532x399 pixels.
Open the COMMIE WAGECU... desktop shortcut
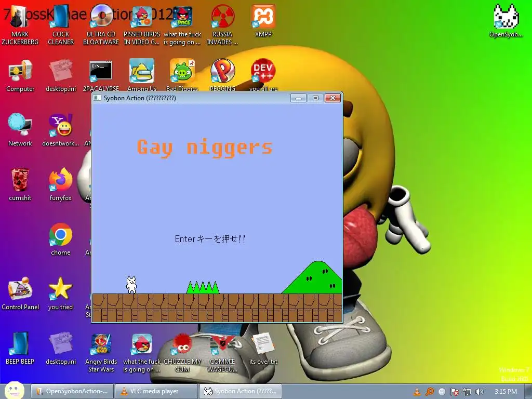[222, 352]
